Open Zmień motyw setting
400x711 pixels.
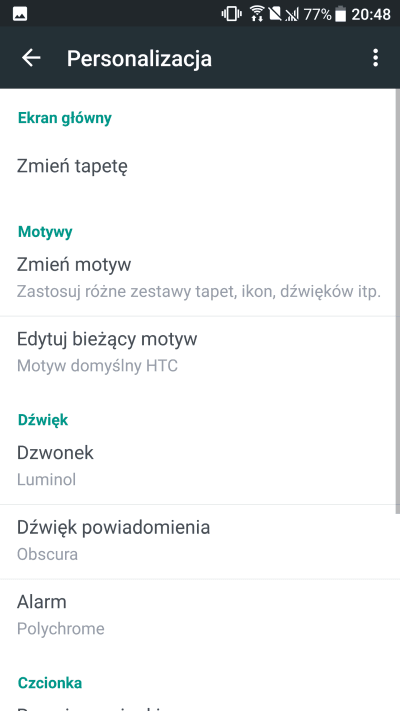coord(198,278)
